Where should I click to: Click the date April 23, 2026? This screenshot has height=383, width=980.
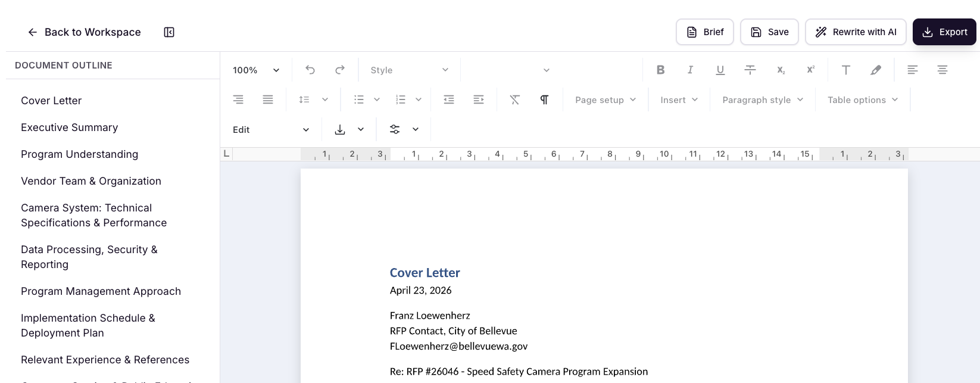point(420,291)
